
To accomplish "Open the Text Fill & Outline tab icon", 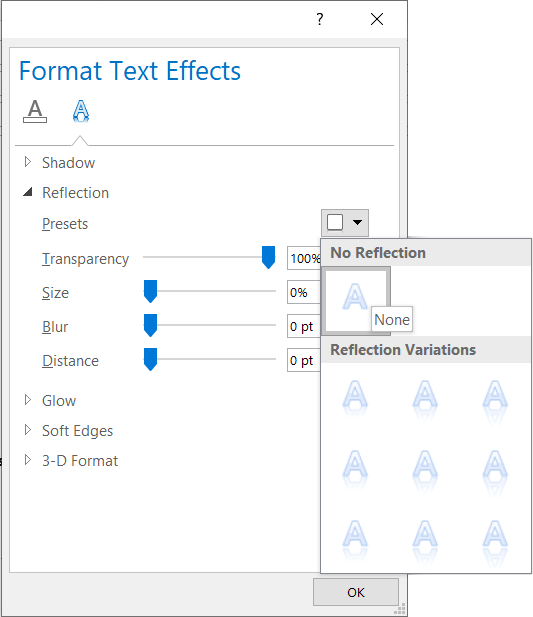I will click(35, 111).
